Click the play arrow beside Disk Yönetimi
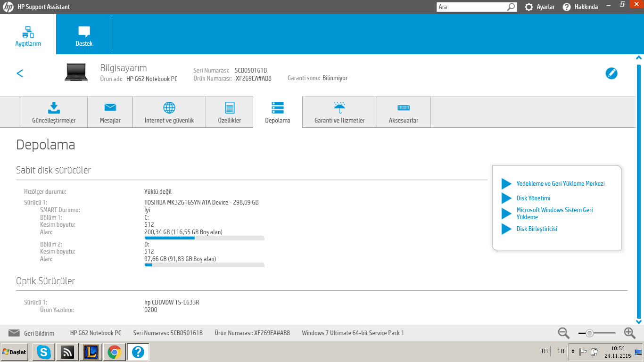Screen dimensions: 644x362 (506, 198)
